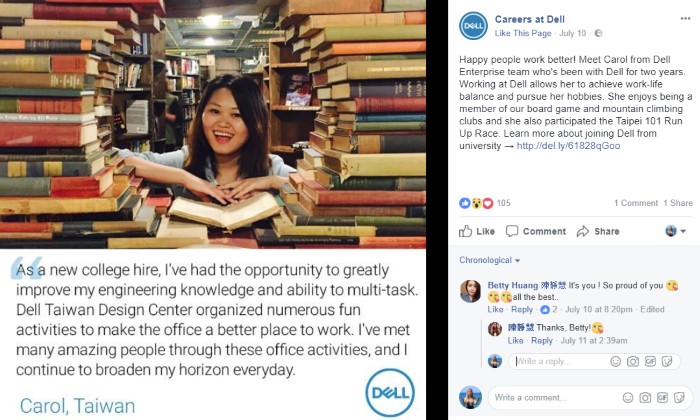Like the post with the Like button
Screen dimensions: 700x420
477,231
